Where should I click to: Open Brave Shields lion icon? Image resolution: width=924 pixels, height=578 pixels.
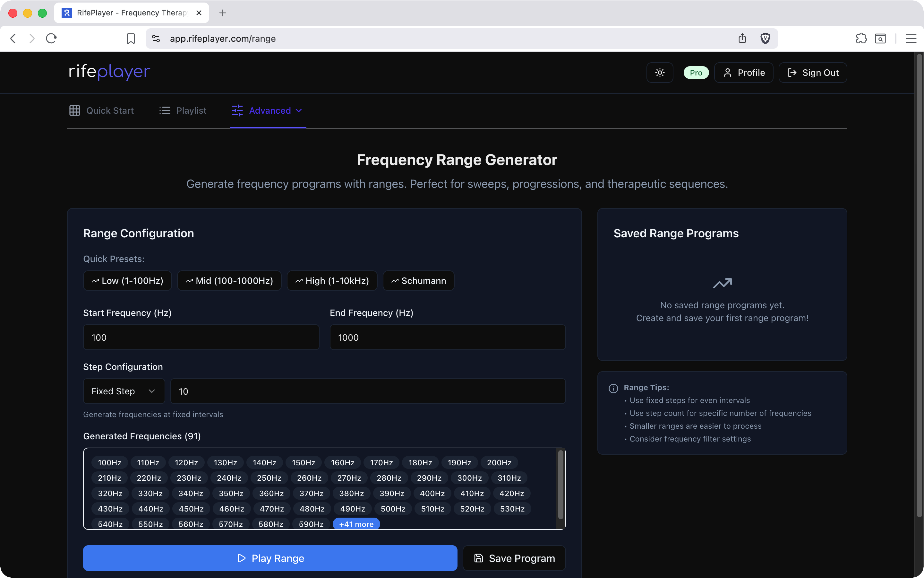click(765, 38)
